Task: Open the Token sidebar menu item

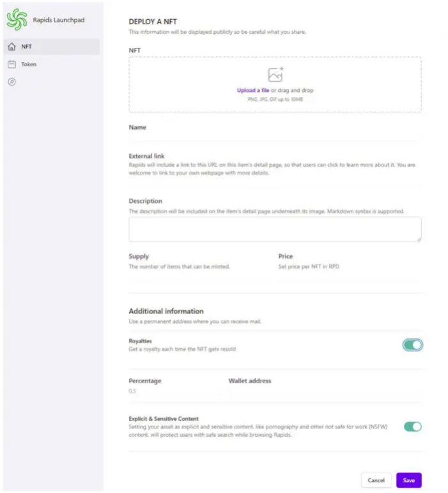Action: 52,64
